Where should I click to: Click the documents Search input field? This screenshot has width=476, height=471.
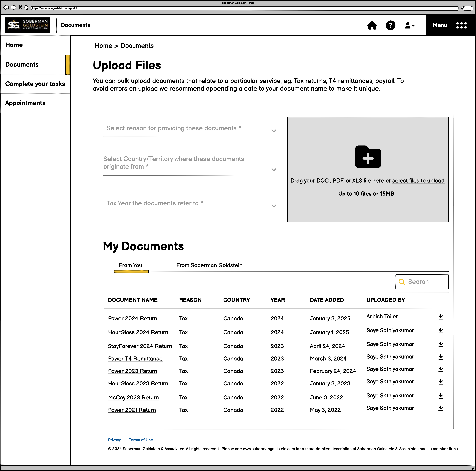(422, 282)
